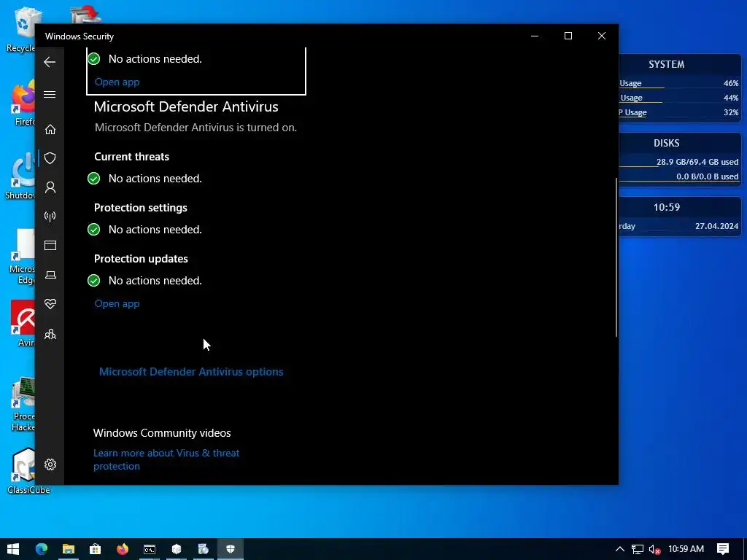This screenshot has height=560, width=747.
Task: Open Command Prompt taskbar icon
Action: [150, 549]
